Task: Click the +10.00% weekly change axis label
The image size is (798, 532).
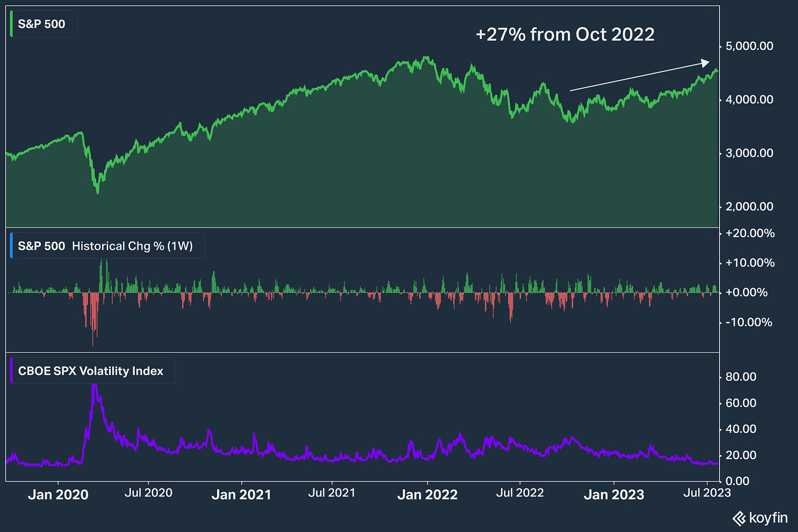Action: [750, 263]
